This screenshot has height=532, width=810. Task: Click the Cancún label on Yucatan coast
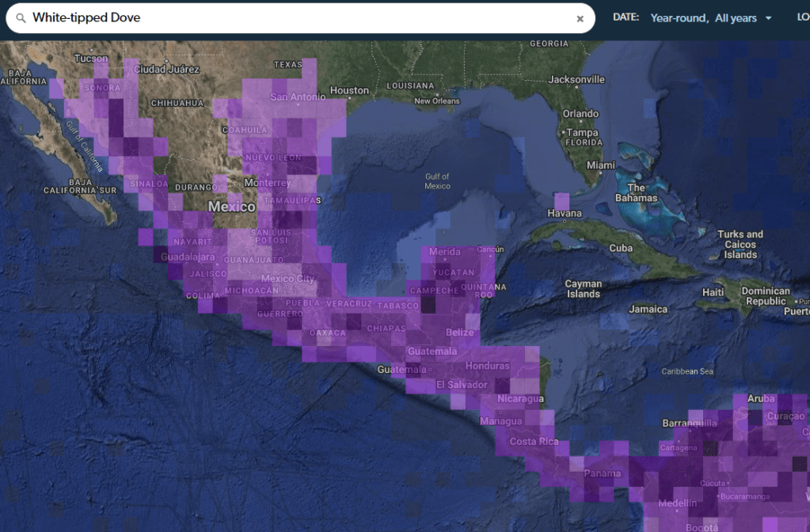[490, 249]
